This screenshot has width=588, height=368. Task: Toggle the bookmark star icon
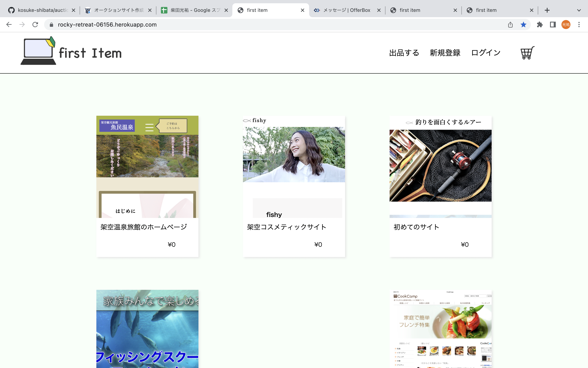tap(523, 25)
